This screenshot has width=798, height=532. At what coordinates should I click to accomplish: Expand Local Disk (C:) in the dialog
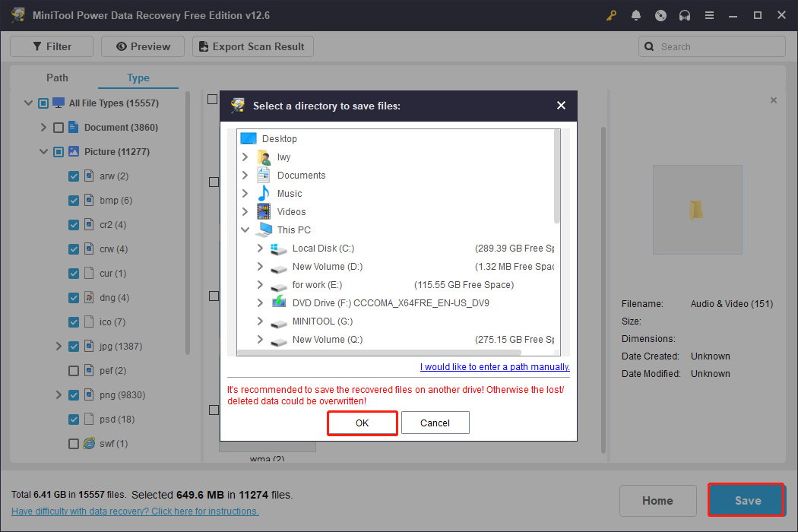click(x=259, y=248)
